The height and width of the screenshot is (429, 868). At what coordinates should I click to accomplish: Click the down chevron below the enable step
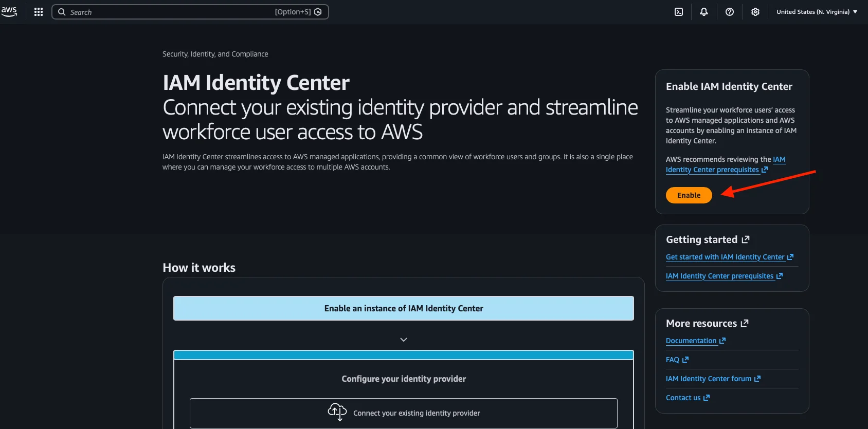click(404, 340)
